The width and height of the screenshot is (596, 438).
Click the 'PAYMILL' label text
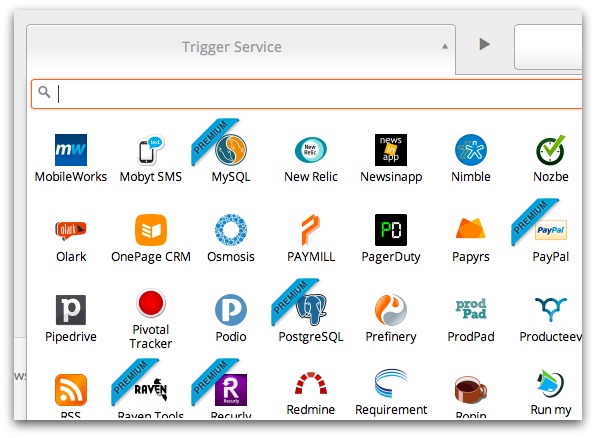(311, 257)
